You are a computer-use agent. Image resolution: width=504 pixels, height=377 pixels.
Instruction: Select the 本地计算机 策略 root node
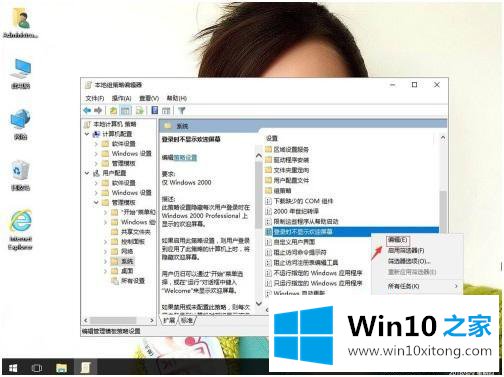[110, 124]
